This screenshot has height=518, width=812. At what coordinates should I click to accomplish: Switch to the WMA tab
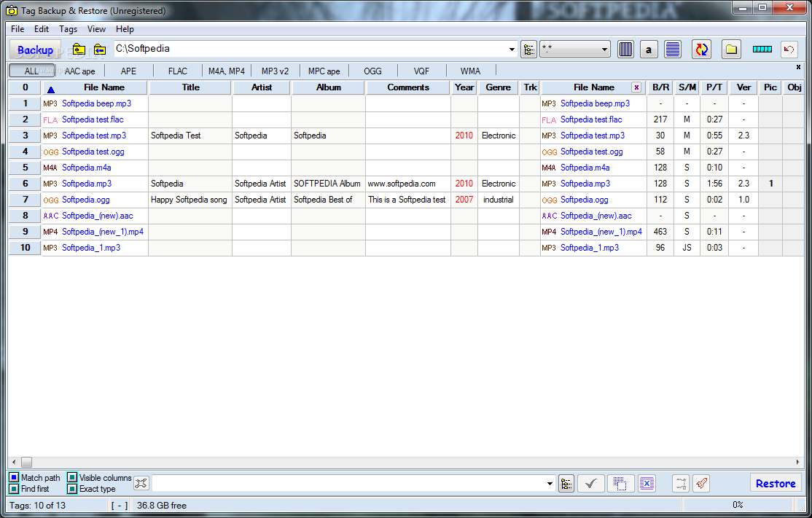tap(470, 71)
